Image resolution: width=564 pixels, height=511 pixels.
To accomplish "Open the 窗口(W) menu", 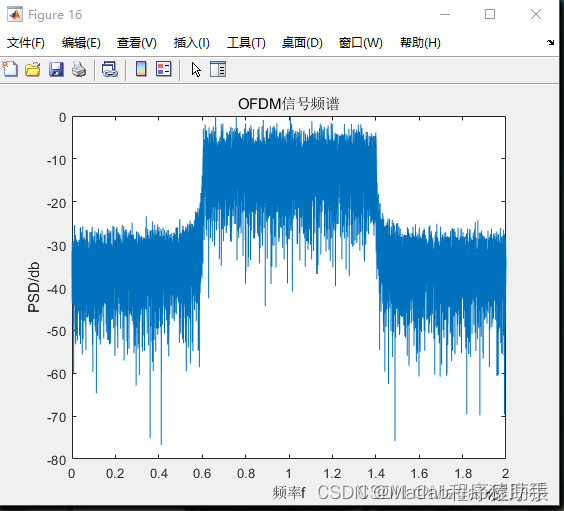I will pos(360,43).
